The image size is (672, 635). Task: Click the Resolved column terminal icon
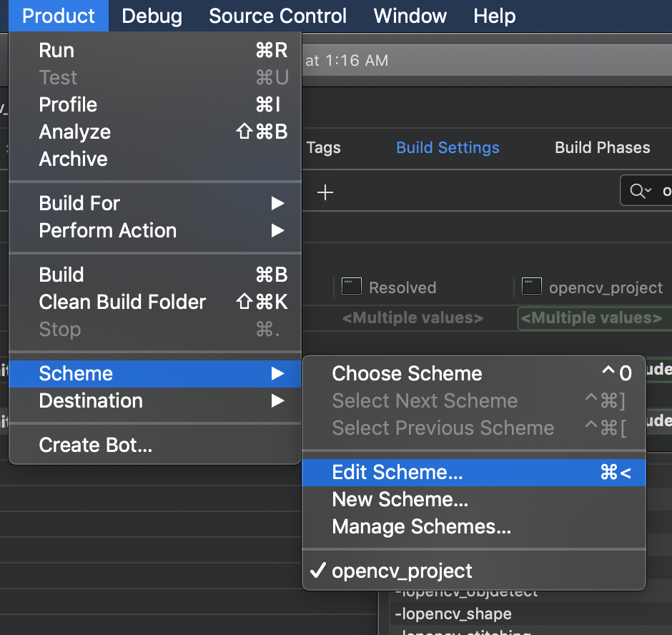(351, 287)
